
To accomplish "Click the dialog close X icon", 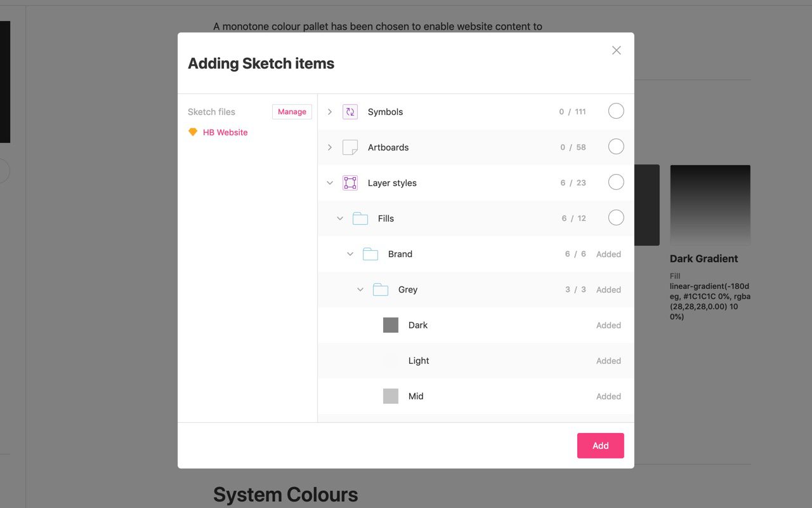I will pos(616,50).
